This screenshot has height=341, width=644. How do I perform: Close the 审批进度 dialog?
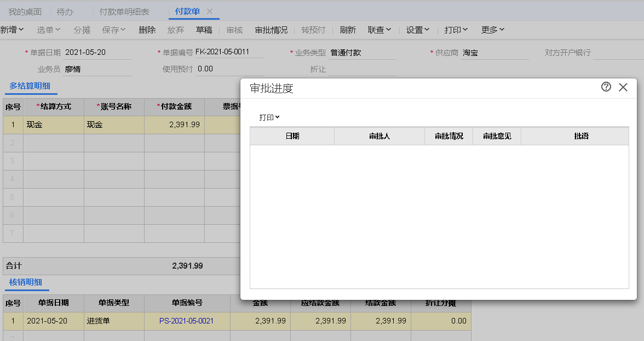pyautogui.click(x=623, y=87)
